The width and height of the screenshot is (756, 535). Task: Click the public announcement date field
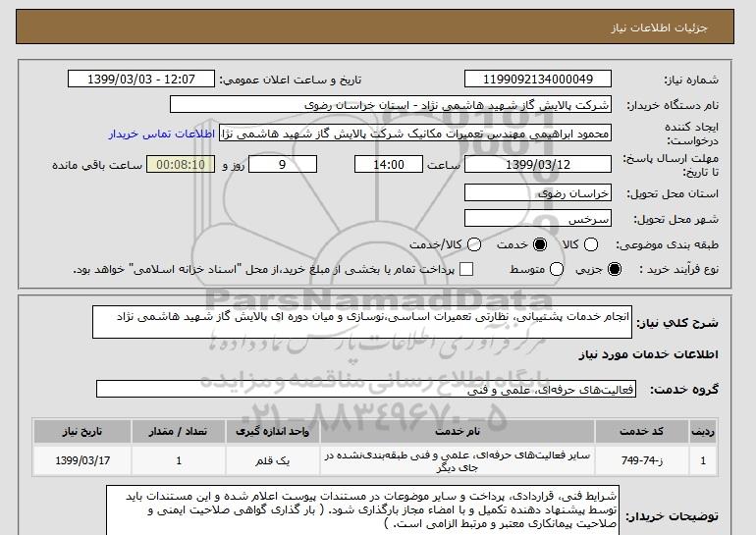(141, 80)
